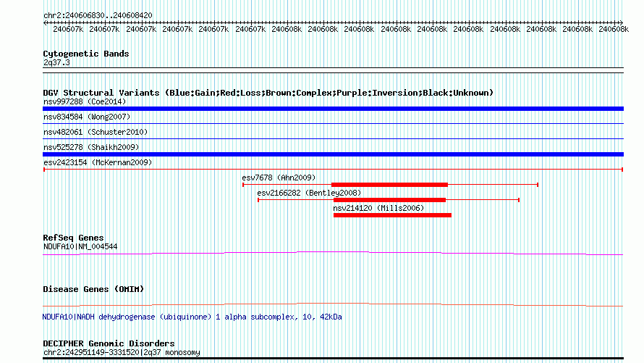Click the DGV Structural Variants track title
The height and width of the screenshot is (363, 644).
click(268, 93)
